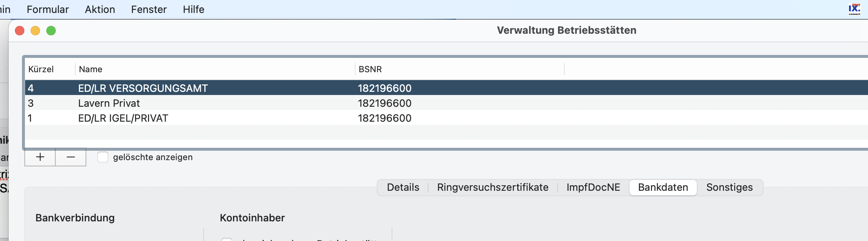
Task: Switch to the Bankdaten tab
Action: pyautogui.click(x=663, y=187)
